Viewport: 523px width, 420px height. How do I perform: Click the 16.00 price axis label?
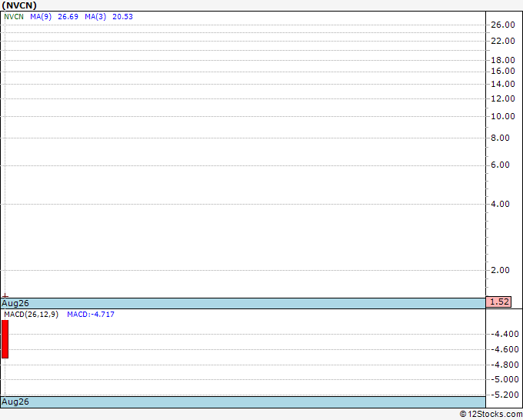pos(503,71)
